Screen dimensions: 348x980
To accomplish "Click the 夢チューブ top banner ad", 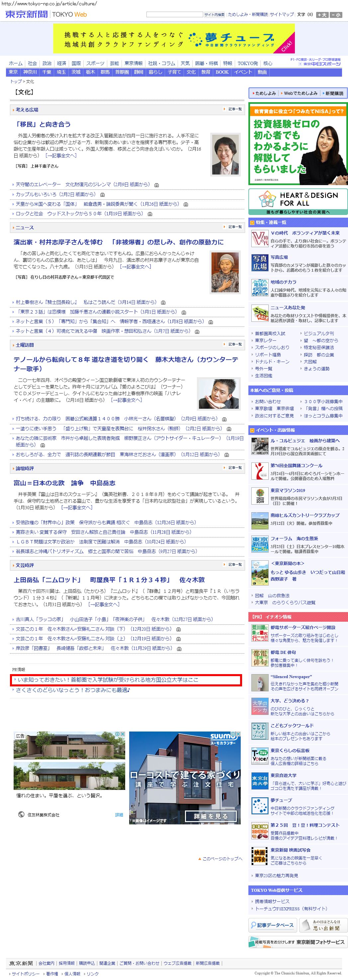I will [x=174, y=38].
